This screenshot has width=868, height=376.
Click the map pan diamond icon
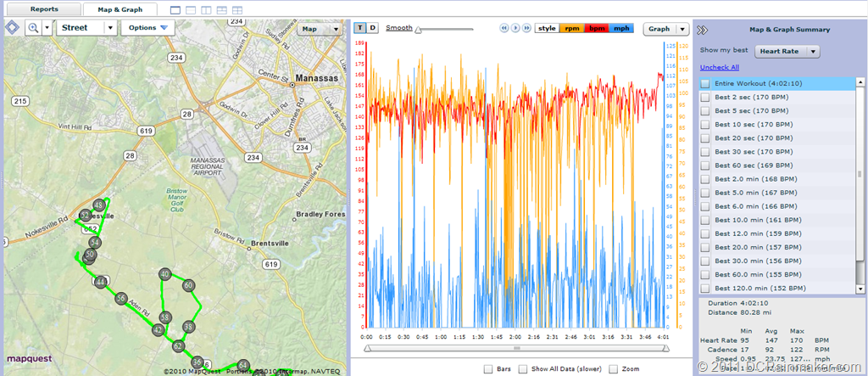[x=12, y=28]
